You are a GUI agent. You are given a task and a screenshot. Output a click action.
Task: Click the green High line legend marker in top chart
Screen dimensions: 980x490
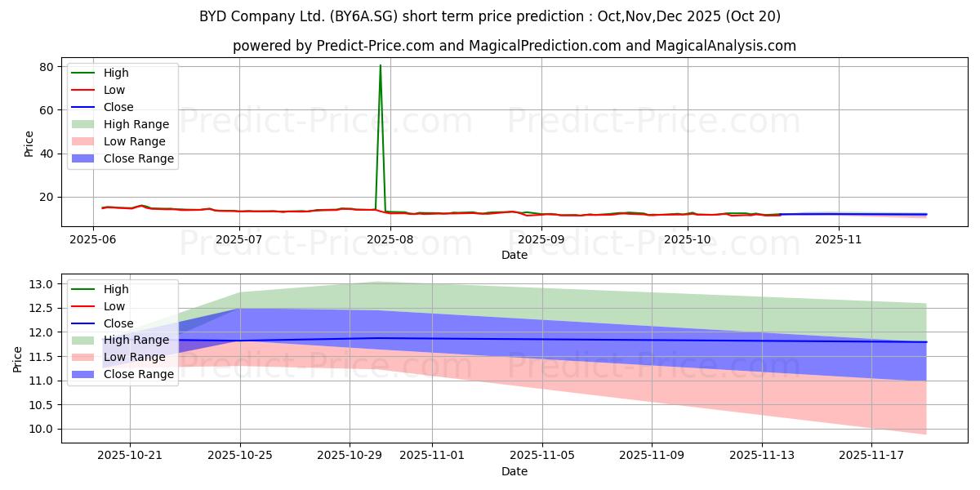pyautogui.click(x=84, y=73)
